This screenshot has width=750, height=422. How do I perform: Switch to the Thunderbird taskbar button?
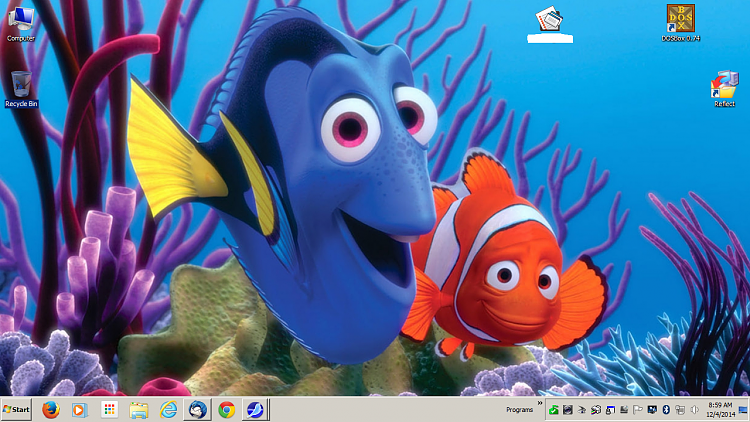pyautogui.click(x=198, y=410)
